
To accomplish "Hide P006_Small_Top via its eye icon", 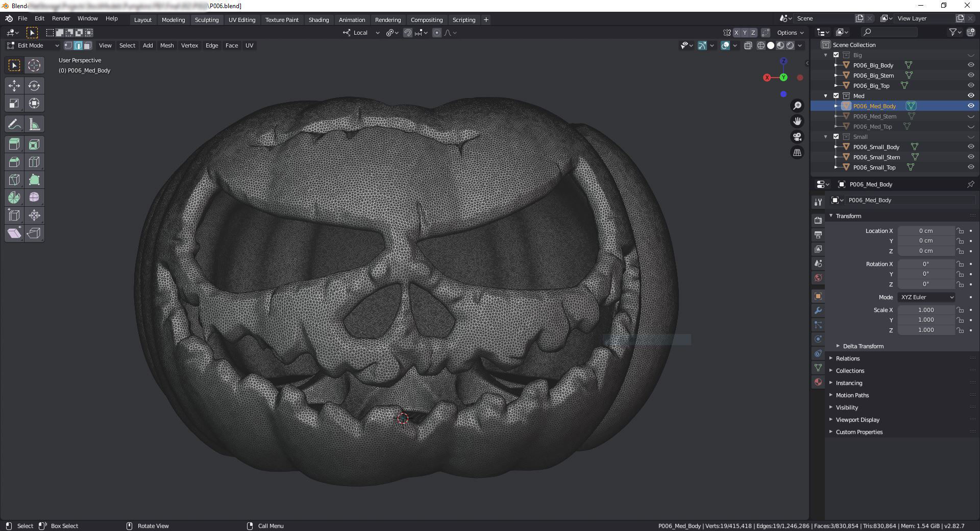I will [971, 167].
